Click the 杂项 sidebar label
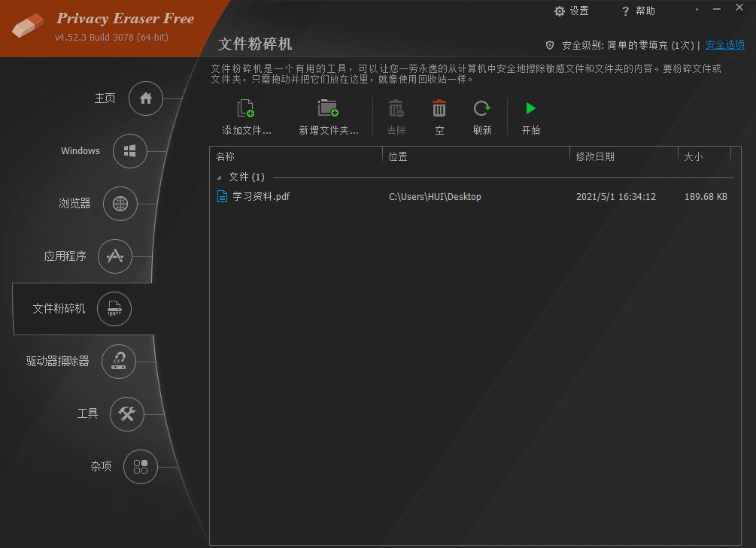Screen dimensions: 756x548 (x=102, y=466)
